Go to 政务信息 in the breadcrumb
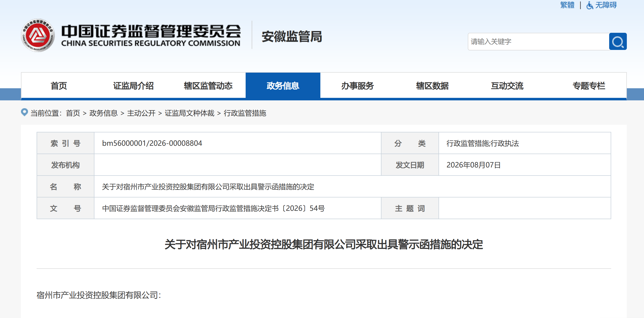This screenshot has height=318, width=644. tap(104, 113)
